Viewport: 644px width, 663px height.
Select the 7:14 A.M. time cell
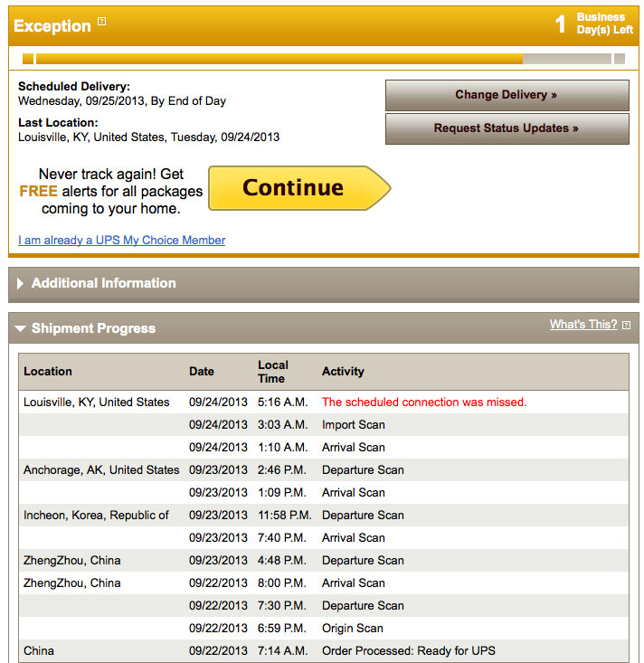(283, 650)
